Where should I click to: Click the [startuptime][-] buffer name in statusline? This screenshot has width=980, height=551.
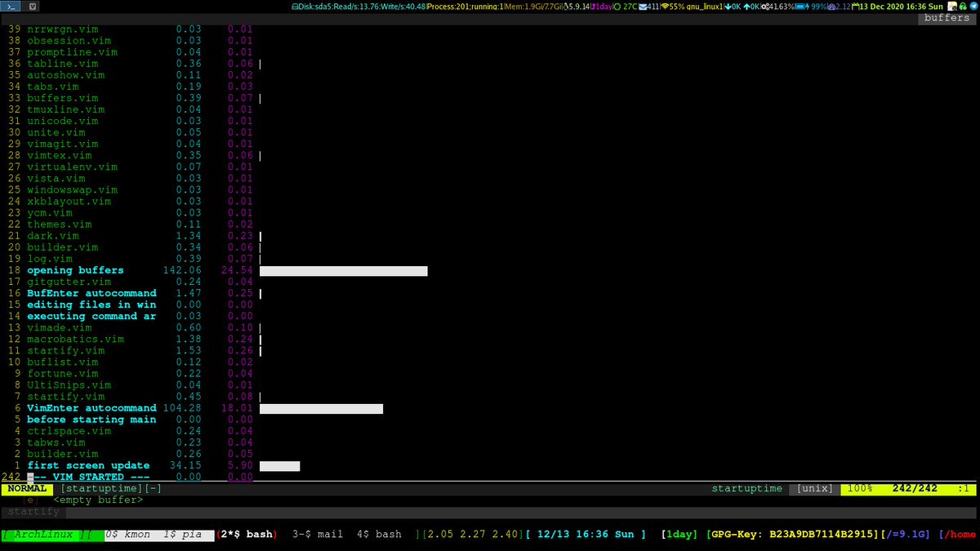110,488
